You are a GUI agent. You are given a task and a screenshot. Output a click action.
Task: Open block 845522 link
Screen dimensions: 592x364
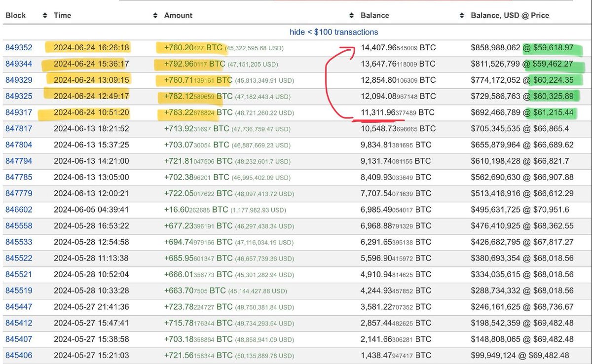(x=19, y=258)
